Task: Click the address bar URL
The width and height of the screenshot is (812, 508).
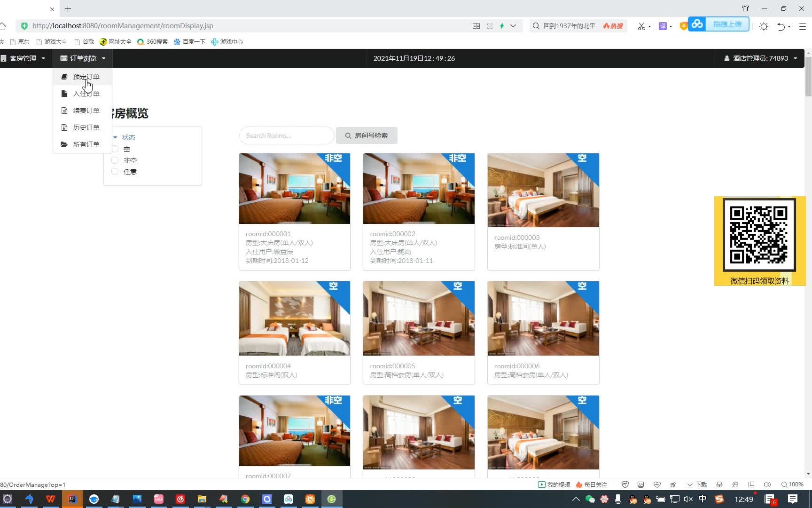Action: click(x=123, y=26)
